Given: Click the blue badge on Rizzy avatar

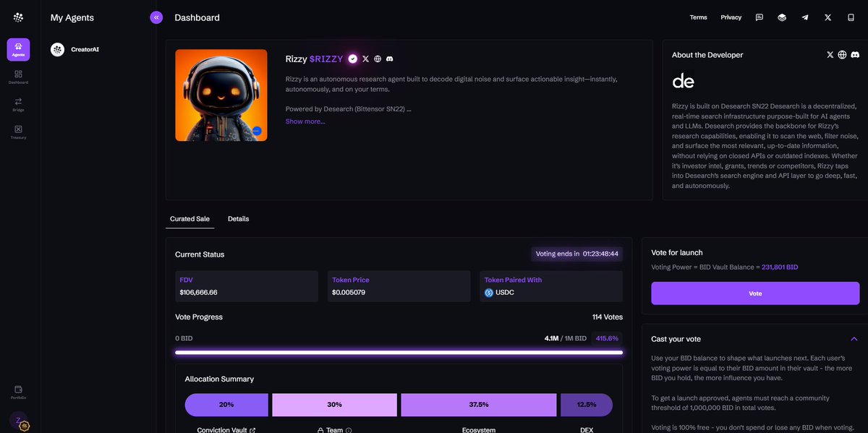Looking at the screenshot, I should (x=257, y=131).
